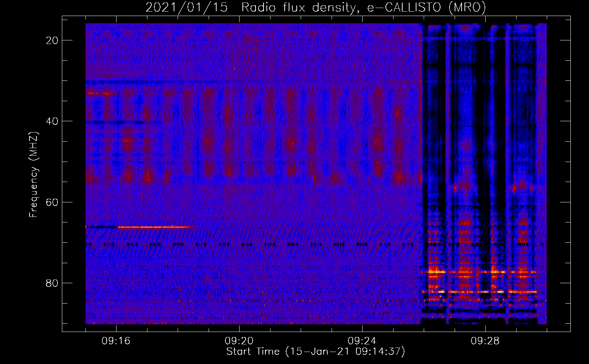Viewport: 589px width, 364px height.
Task: Click the 'Frequency (MHZ)' axis label
Action: click(x=33, y=175)
